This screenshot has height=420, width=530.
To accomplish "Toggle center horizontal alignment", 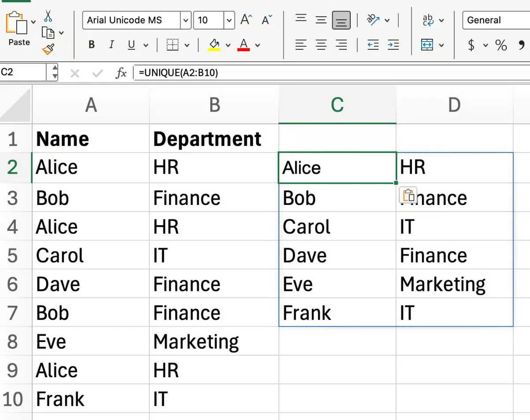I will click(x=321, y=45).
